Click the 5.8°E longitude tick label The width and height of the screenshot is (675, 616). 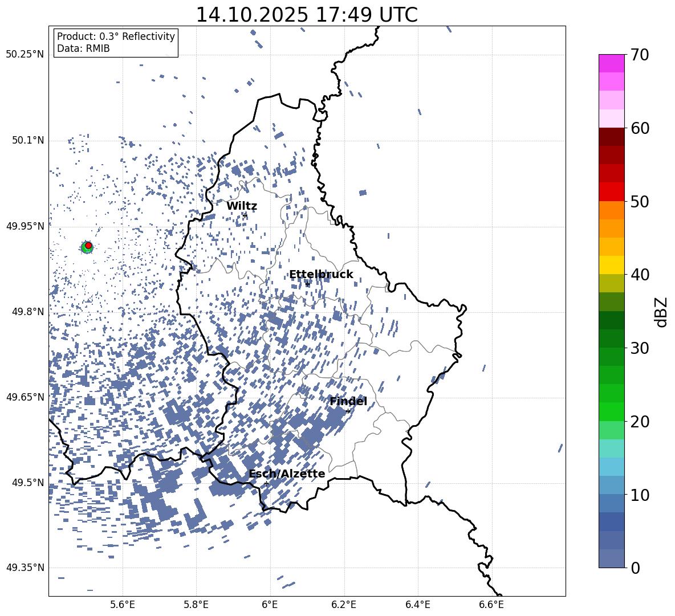pyautogui.click(x=196, y=605)
